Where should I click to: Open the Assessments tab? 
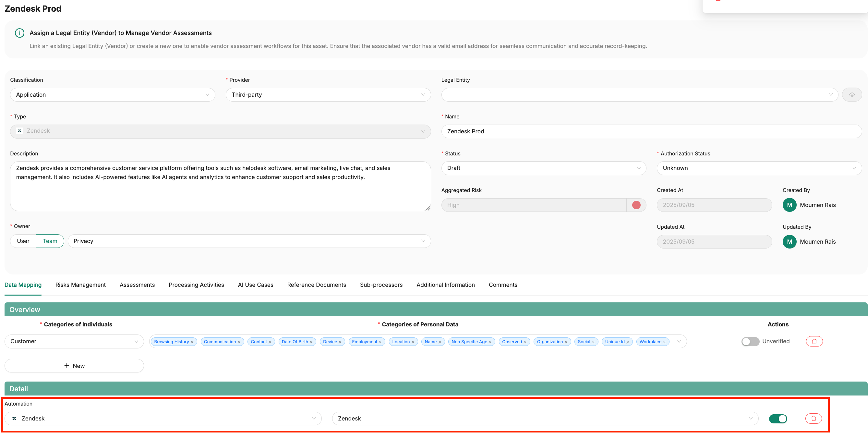click(137, 285)
